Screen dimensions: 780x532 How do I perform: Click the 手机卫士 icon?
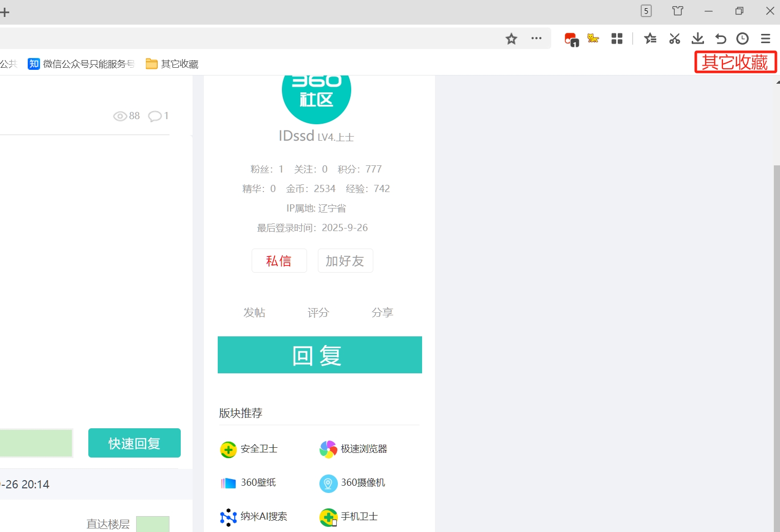pos(328,518)
